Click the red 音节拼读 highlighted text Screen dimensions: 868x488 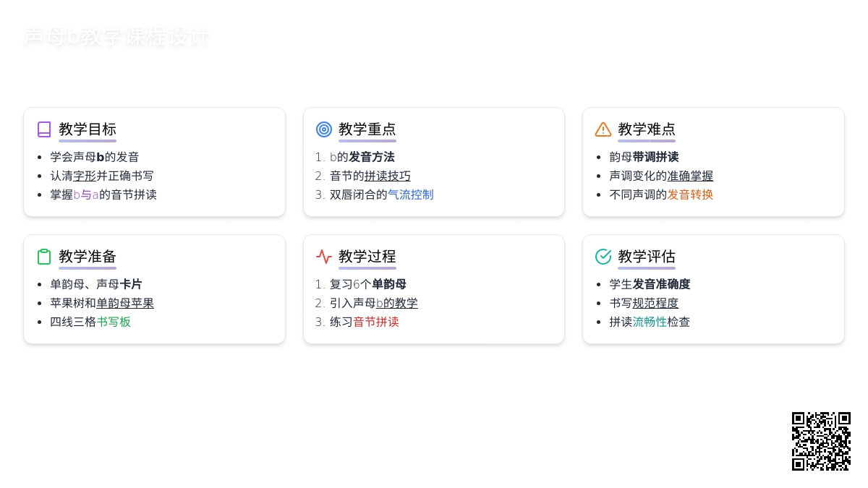coord(376,322)
